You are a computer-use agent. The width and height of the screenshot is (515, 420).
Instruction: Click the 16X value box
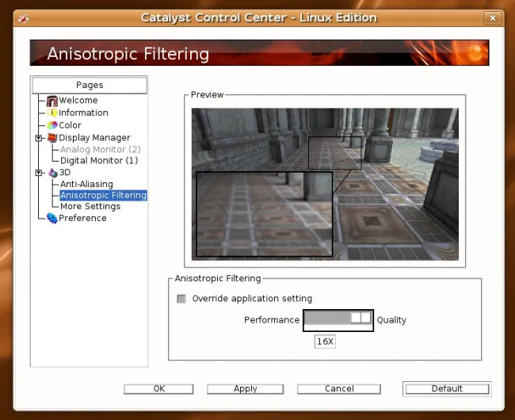pos(325,342)
